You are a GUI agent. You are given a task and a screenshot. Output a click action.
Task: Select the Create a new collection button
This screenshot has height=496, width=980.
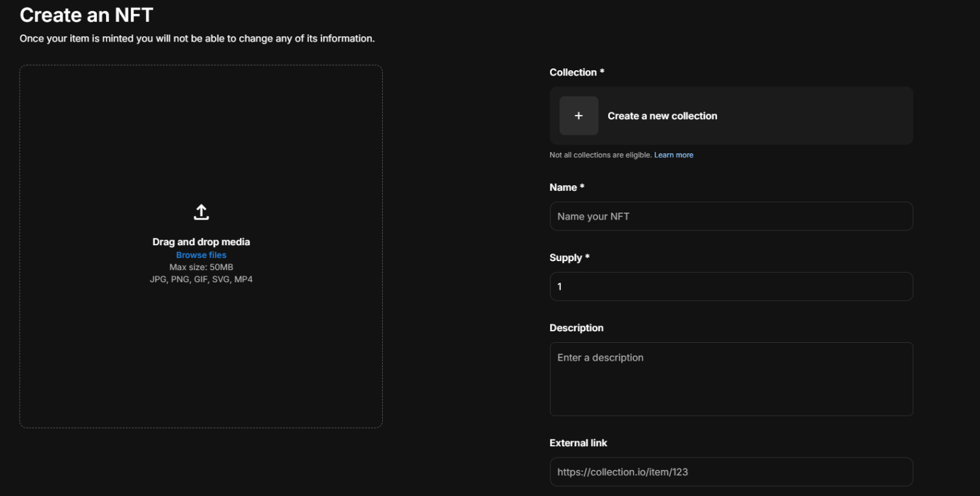[731, 116]
